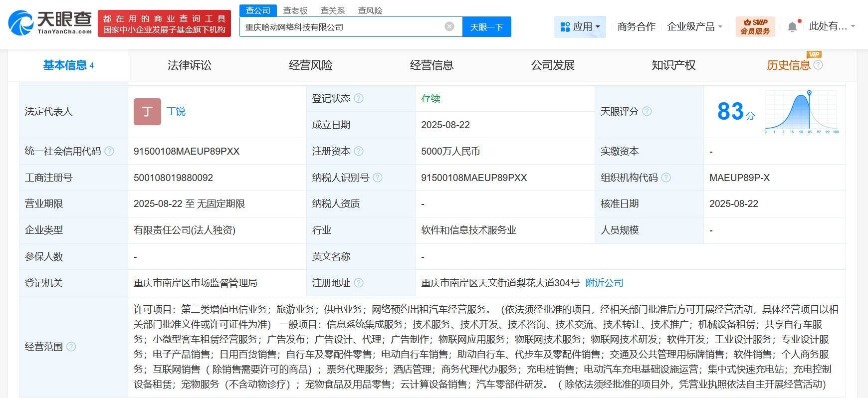Click help icon next to 登记状态

tap(359, 98)
